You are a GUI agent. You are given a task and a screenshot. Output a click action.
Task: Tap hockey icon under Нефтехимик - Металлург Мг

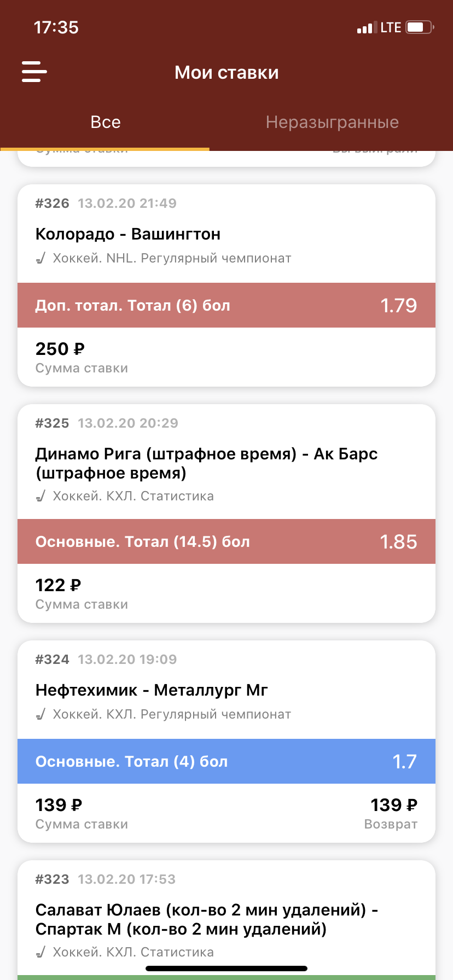point(40,714)
